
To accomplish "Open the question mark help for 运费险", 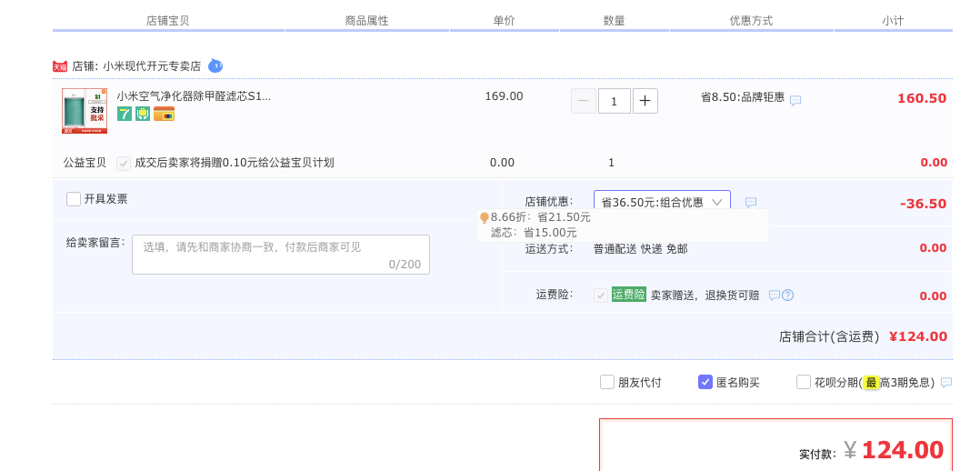I will coord(787,296).
